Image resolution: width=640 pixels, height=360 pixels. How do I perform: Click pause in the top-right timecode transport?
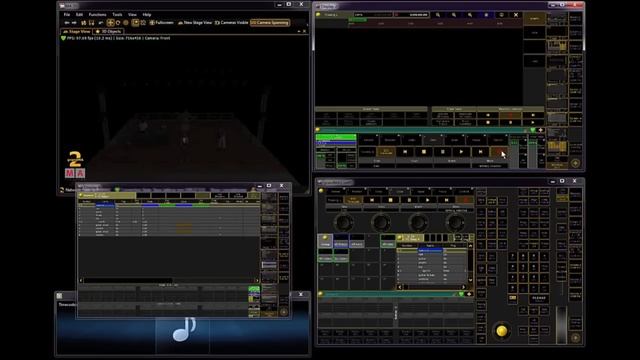pyautogui.click(x=443, y=152)
